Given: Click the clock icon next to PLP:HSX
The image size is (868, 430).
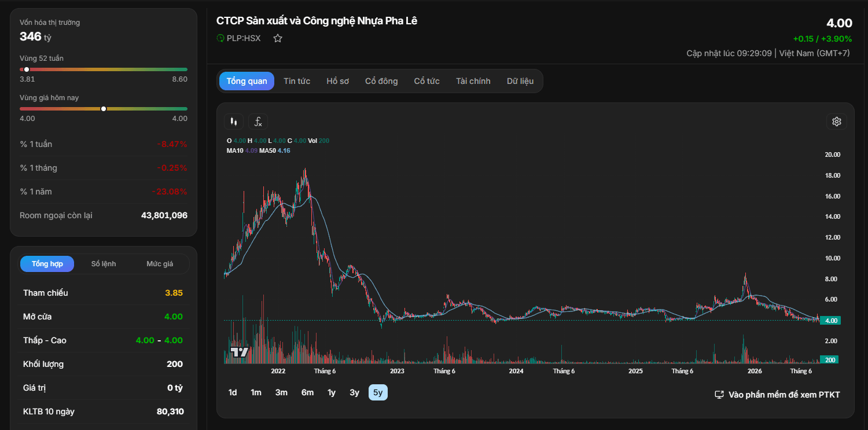Looking at the screenshot, I should click(220, 38).
